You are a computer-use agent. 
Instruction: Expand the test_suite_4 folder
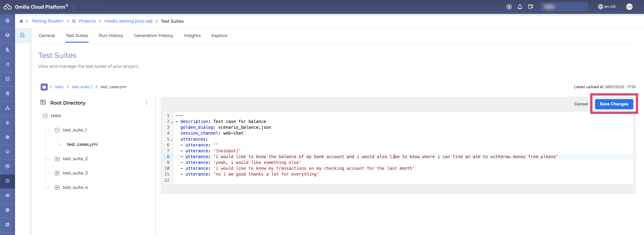tap(57, 187)
